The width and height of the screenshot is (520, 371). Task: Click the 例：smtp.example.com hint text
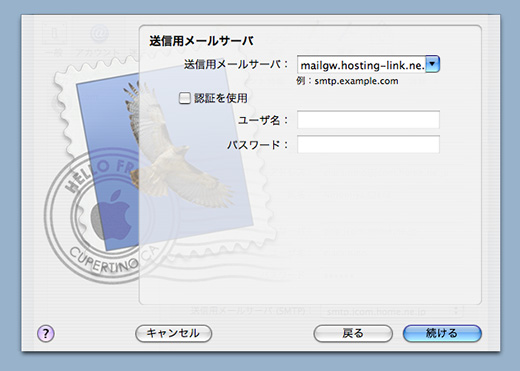pyautogui.click(x=347, y=81)
